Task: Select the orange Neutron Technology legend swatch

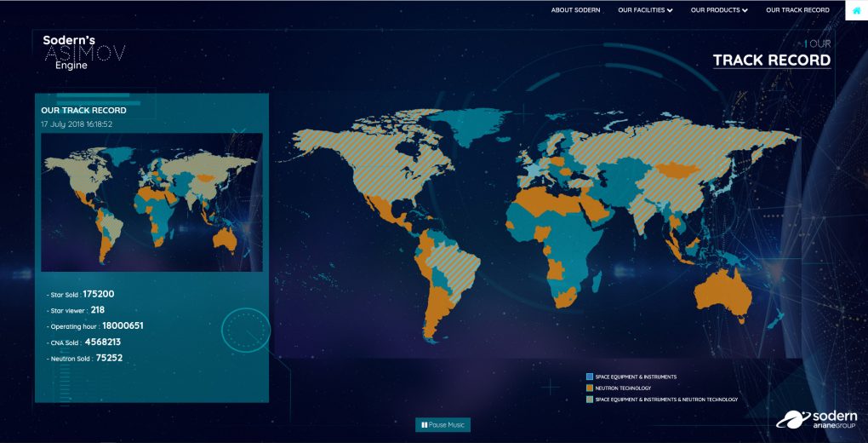Action: [x=590, y=388]
